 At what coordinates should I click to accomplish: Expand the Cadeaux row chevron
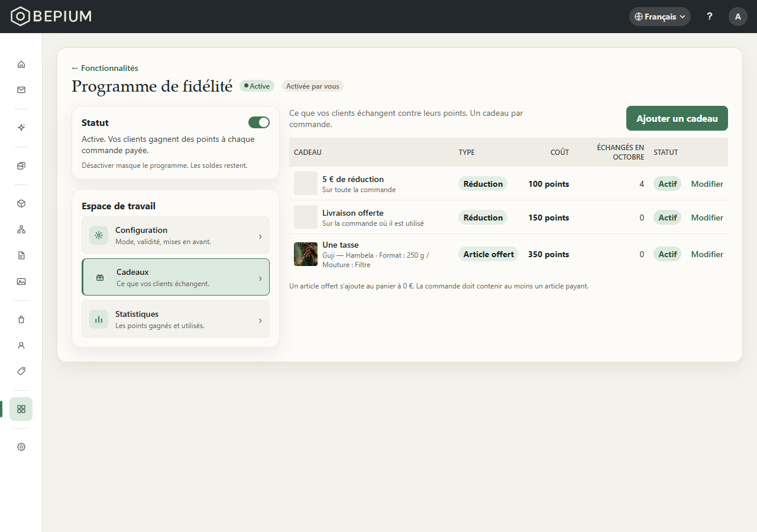point(260,278)
